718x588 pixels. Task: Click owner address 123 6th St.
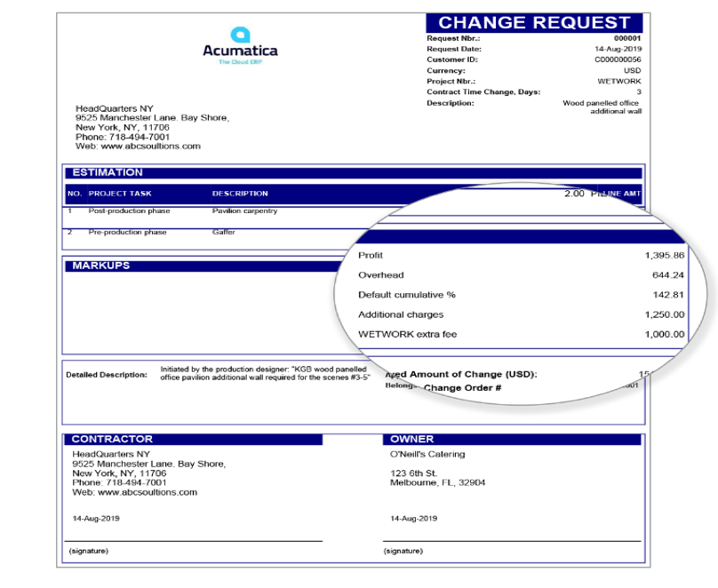click(413, 473)
